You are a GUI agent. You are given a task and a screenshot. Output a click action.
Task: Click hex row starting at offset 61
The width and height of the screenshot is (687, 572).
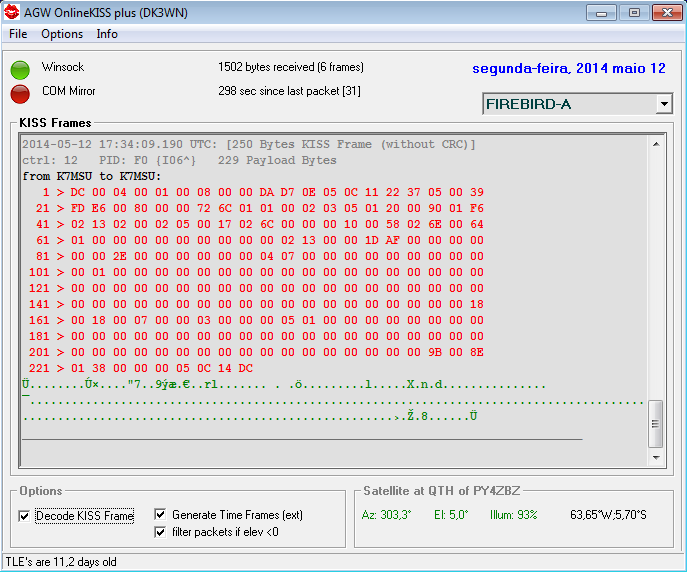[259, 240]
